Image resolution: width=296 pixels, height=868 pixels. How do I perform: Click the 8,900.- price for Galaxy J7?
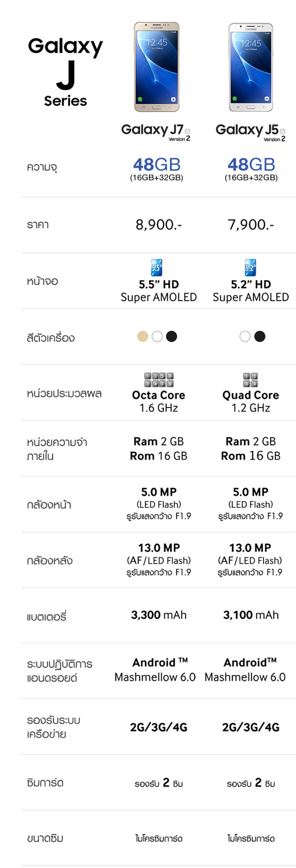click(159, 225)
